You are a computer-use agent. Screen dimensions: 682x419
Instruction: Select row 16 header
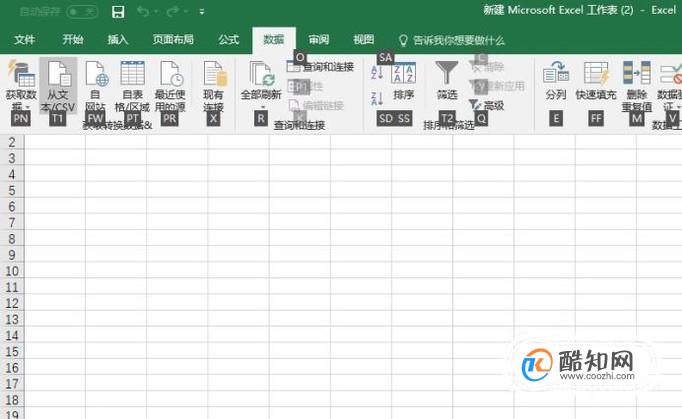[12, 368]
